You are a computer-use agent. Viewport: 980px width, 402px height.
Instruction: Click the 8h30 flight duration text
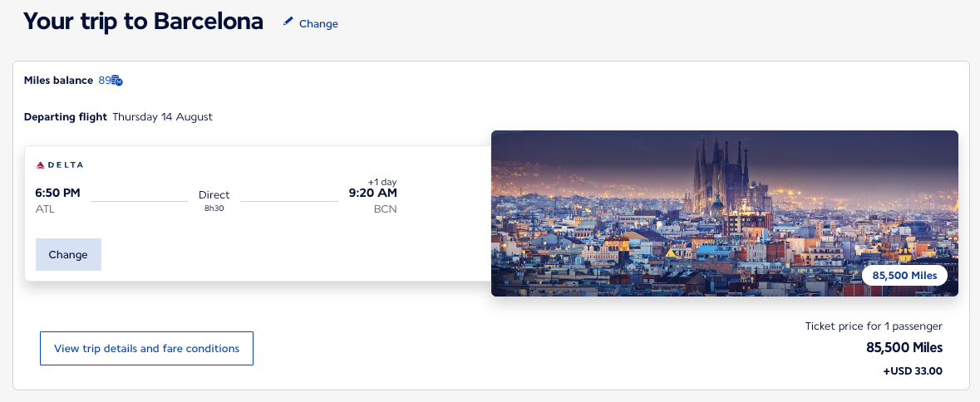click(x=214, y=208)
